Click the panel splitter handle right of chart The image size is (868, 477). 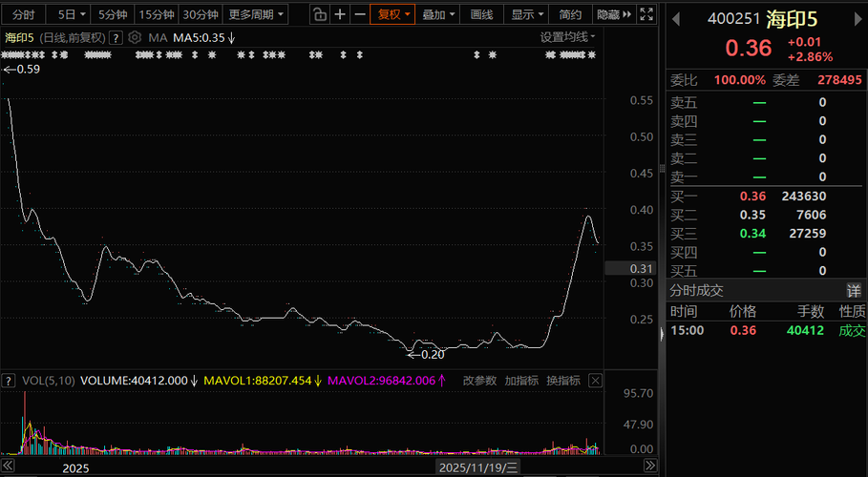point(662,169)
